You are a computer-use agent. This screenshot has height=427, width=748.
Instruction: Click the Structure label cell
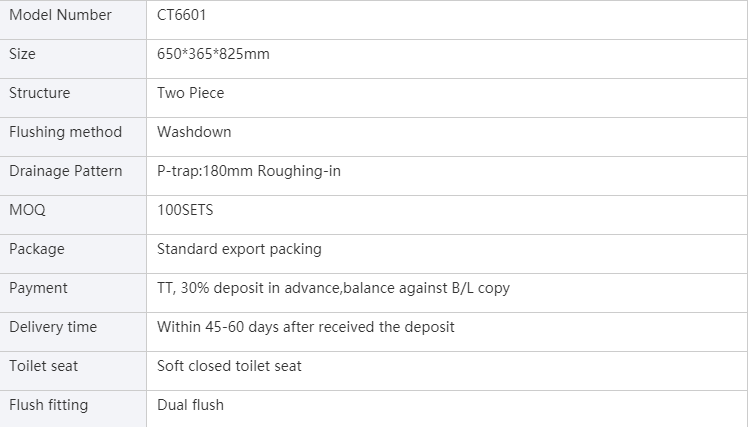[73, 98]
